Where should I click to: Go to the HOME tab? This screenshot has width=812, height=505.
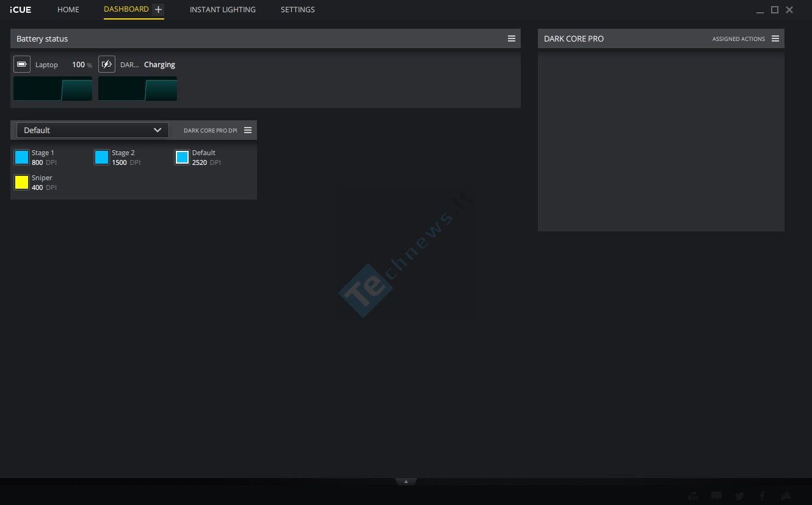click(68, 10)
